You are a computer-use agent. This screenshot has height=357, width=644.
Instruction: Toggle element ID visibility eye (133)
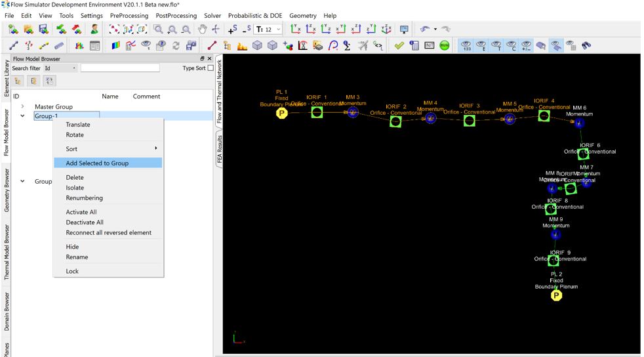[x=466, y=45]
